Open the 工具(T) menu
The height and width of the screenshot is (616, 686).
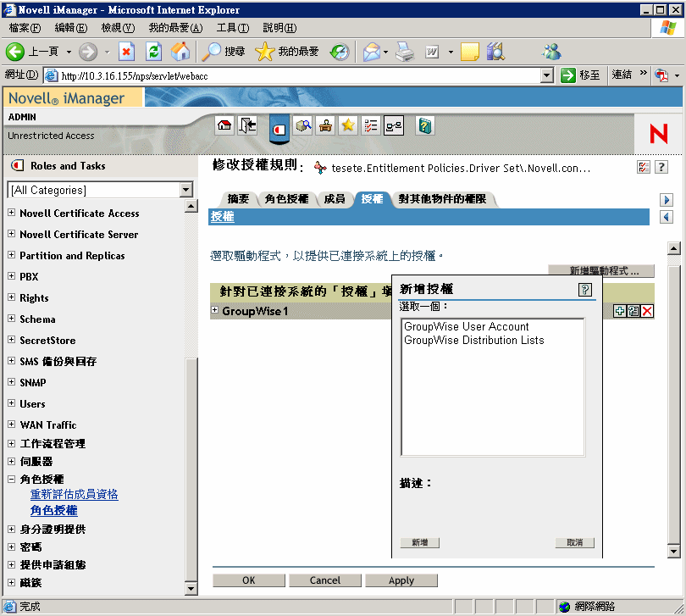(x=233, y=28)
